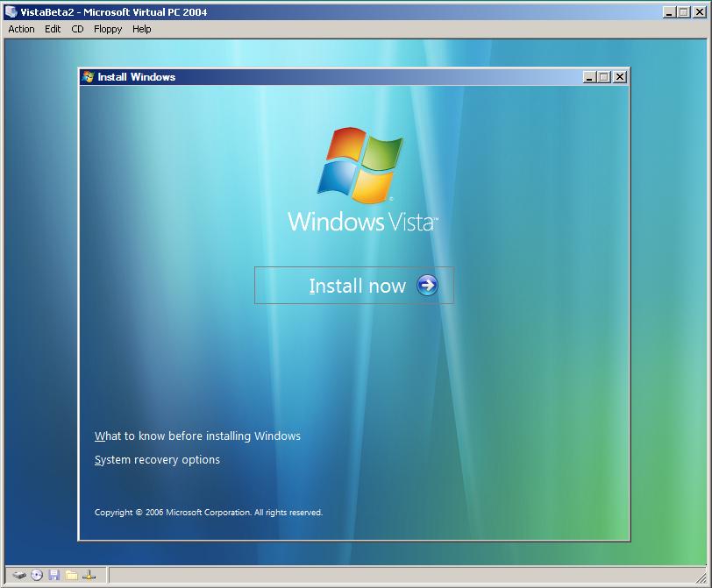
Task: Open the Action menu
Action: 21,29
